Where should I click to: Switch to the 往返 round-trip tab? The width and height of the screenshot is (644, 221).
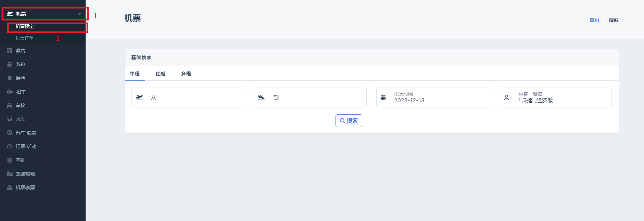pyautogui.click(x=160, y=74)
